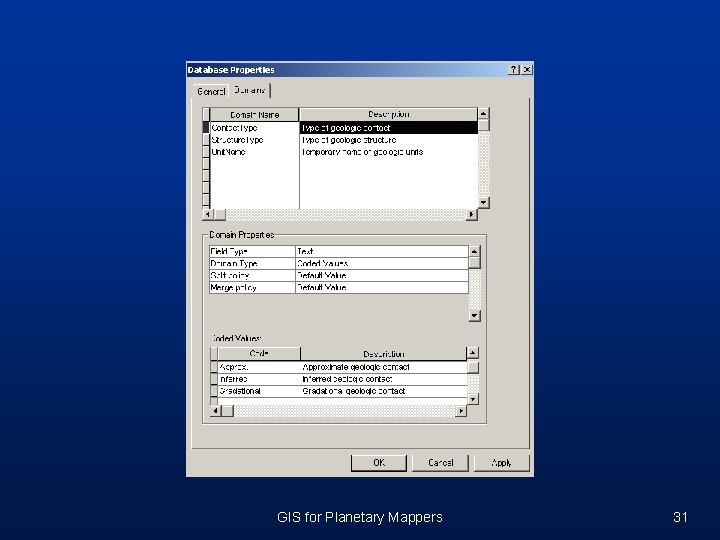Close the Database Properties dialog
This screenshot has width=720, height=540.
(x=527, y=70)
